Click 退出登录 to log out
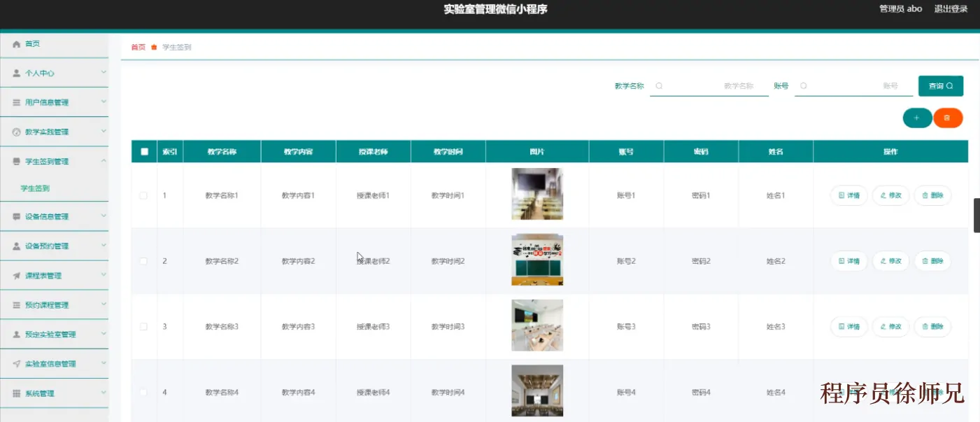 click(x=951, y=9)
